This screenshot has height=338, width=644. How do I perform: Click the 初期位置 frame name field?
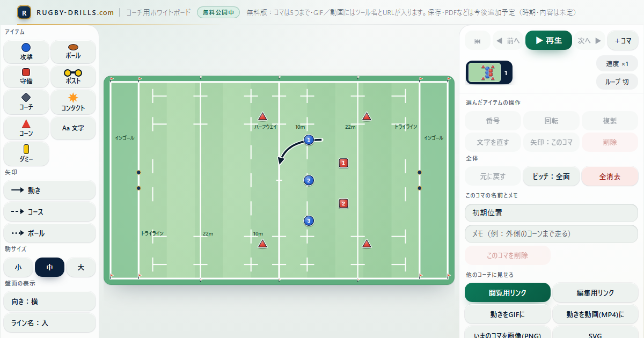coord(551,212)
